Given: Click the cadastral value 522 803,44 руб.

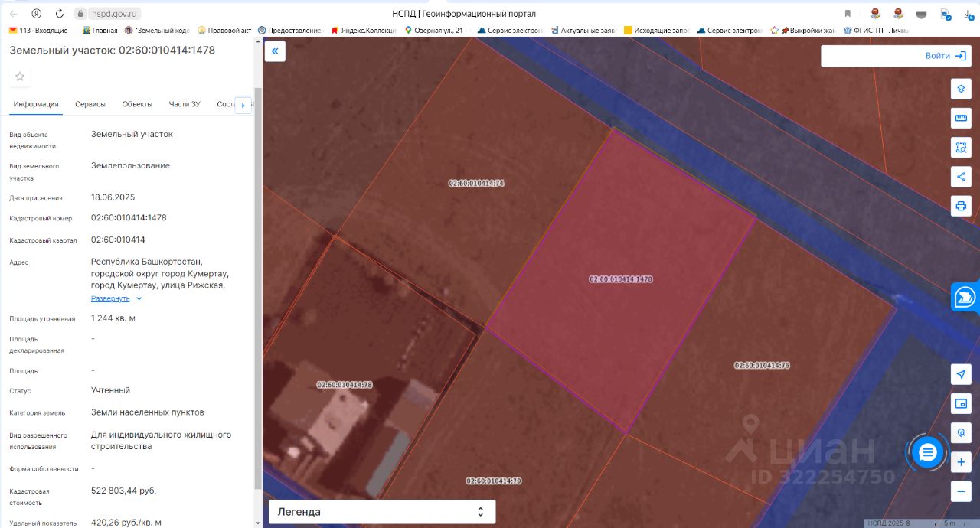Looking at the screenshot, I should tap(123, 491).
